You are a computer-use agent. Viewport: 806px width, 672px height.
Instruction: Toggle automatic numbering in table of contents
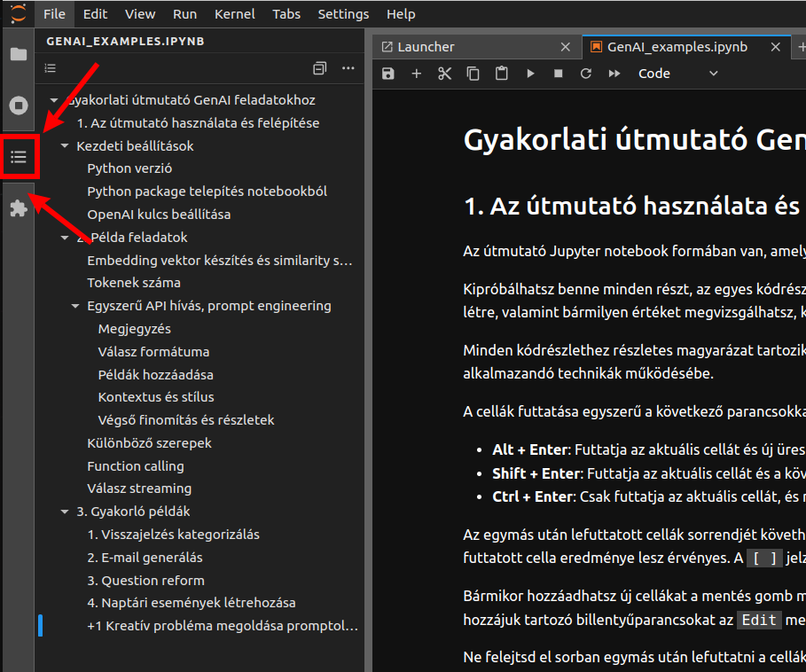(x=51, y=68)
